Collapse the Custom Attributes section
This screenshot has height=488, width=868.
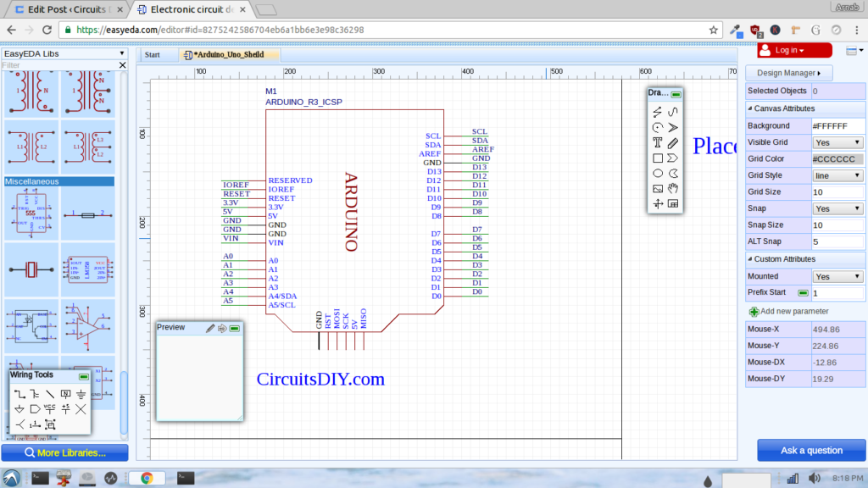click(x=750, y=259)
